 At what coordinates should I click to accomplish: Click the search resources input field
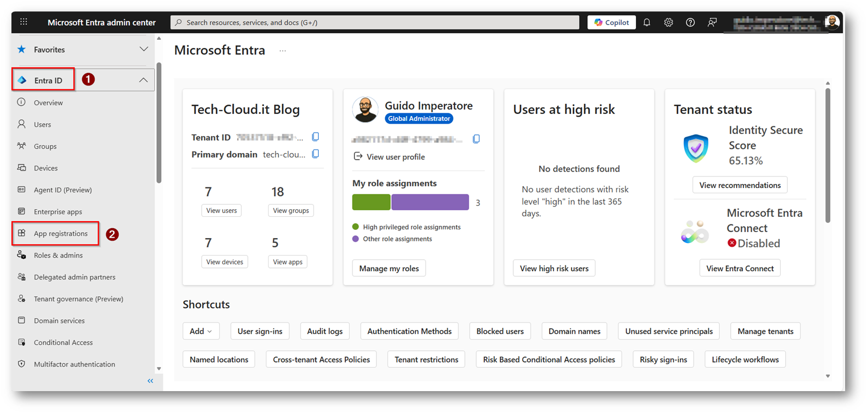click(x=376, y=22)
